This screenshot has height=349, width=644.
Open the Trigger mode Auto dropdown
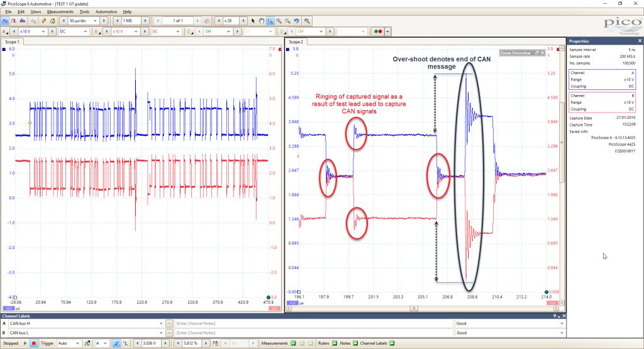point(69,343)
